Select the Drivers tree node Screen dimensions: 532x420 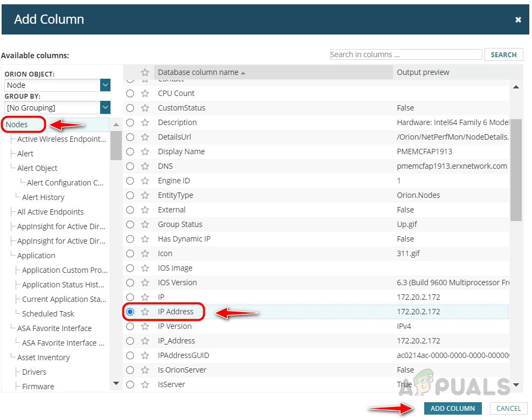(34, 372)
